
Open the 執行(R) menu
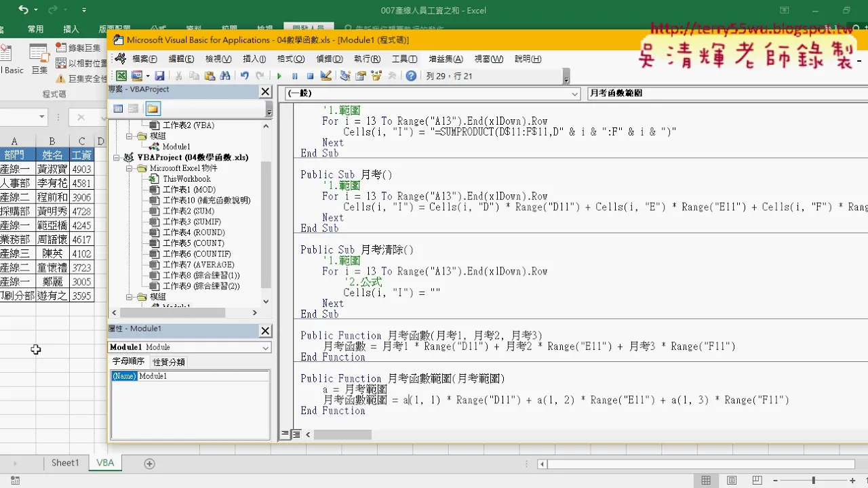[367, 59]
